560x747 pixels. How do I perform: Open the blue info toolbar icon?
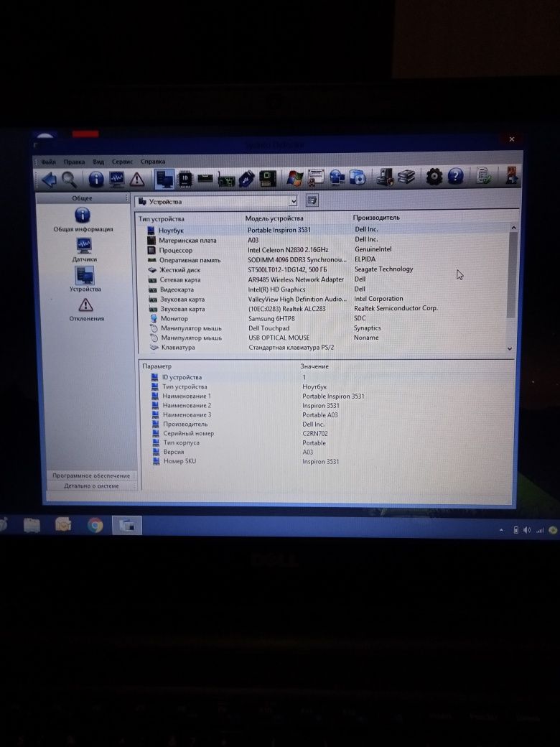point(95,179)
